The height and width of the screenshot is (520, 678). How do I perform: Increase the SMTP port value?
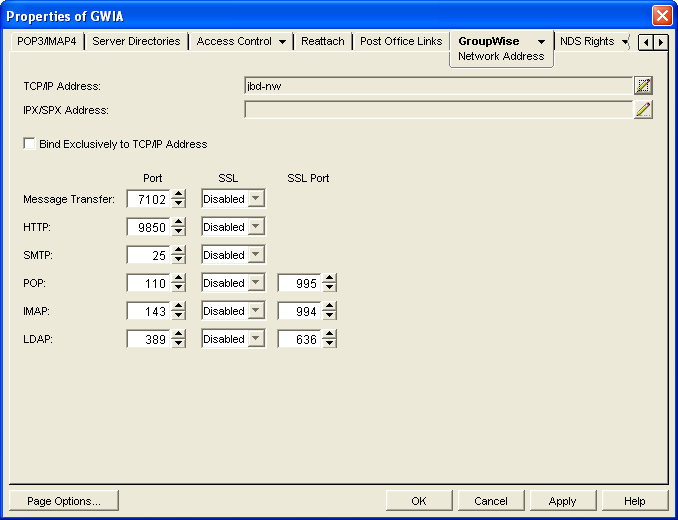point(178,250)
